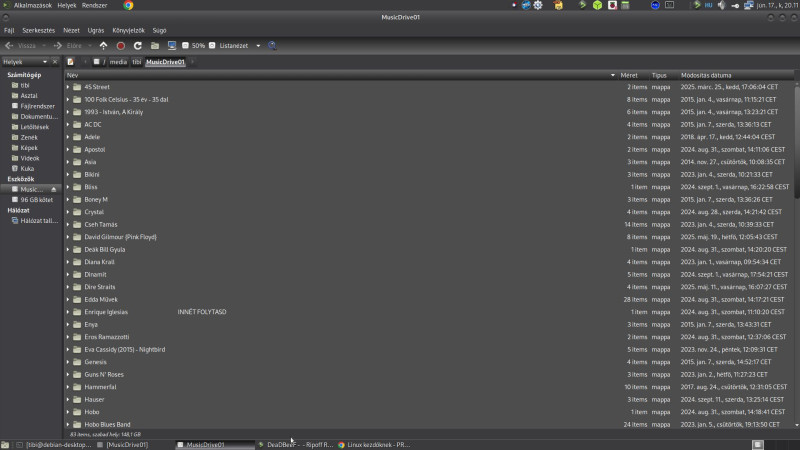The image size is (800, 450).
Task: Select the Enrique Iglesias folder row
Action: click(429, 312)
